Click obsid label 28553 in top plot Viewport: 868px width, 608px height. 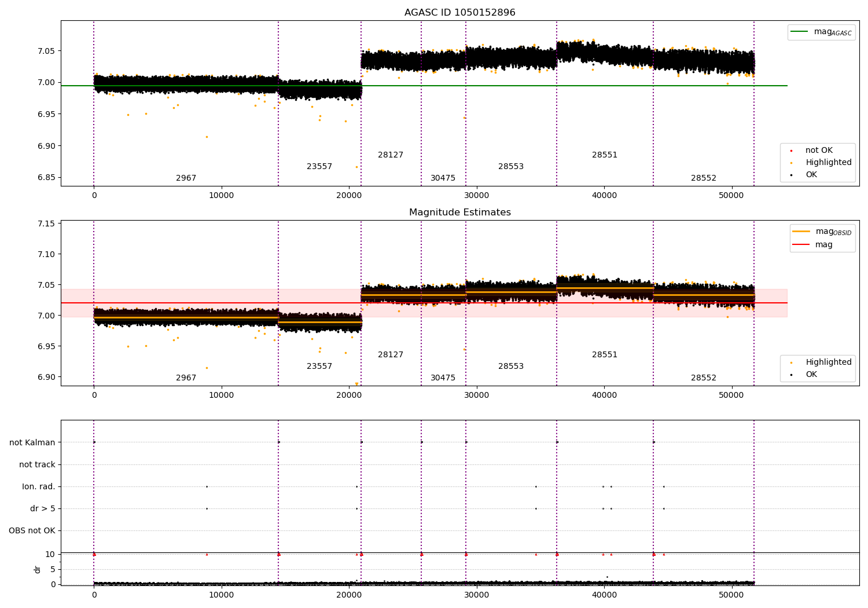click(511, 167)
